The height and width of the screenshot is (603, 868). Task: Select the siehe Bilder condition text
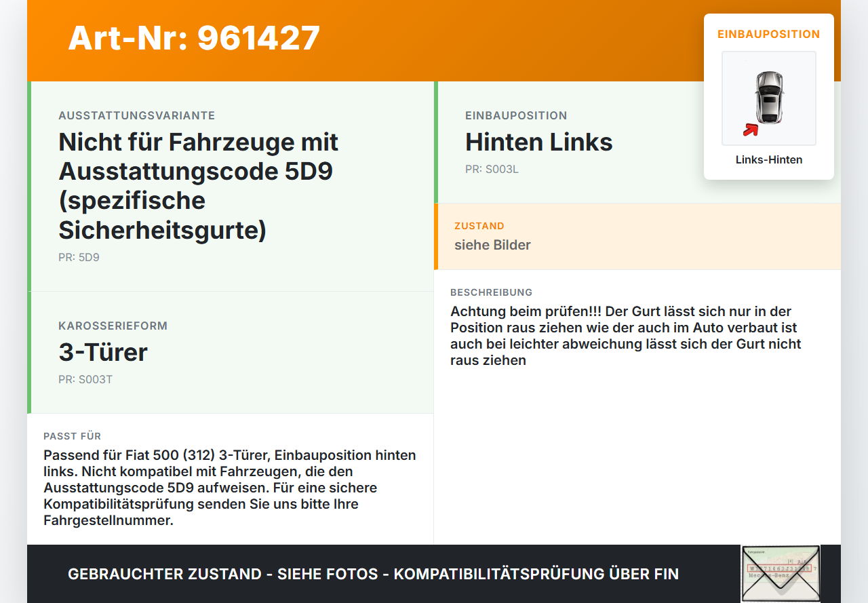click(x=492, y=245)
